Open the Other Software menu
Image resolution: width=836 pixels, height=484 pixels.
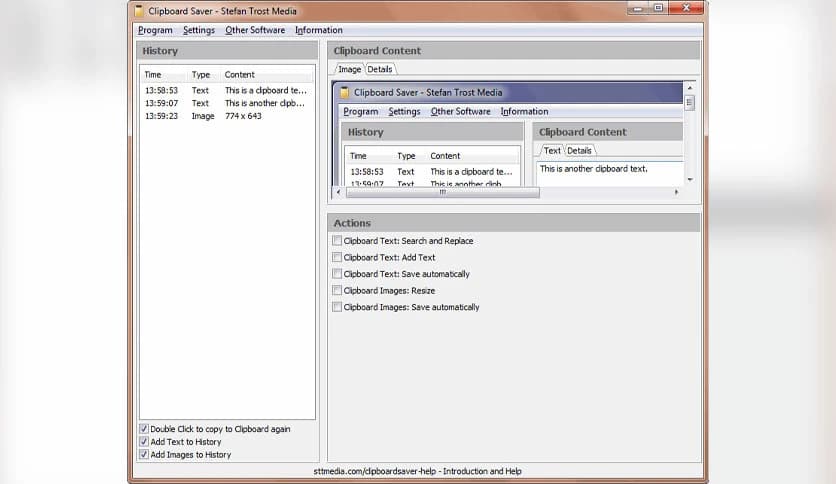pos(255,30)
